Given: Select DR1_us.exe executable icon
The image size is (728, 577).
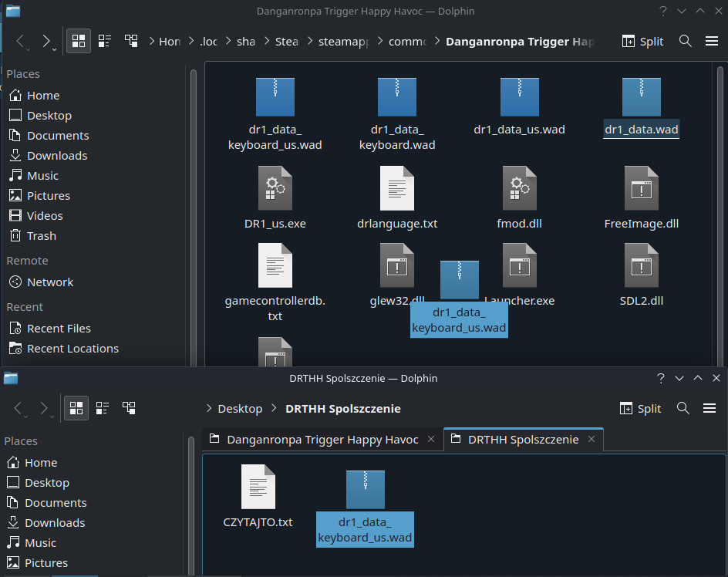Looking at the screenshot, I should (x=275, y=188).
